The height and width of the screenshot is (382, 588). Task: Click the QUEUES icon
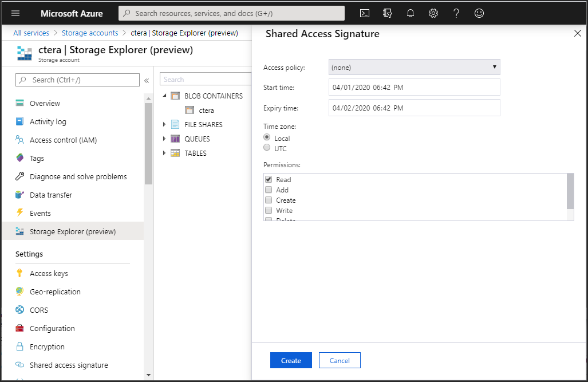(175, 139)
